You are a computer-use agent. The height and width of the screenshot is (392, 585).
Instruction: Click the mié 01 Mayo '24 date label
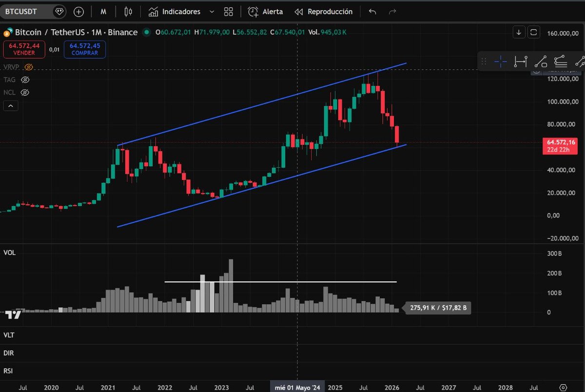coord(297,388)
